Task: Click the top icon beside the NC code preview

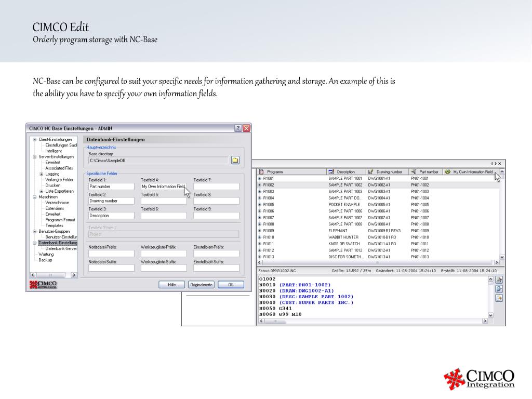Action: click(x=499, y=280)
